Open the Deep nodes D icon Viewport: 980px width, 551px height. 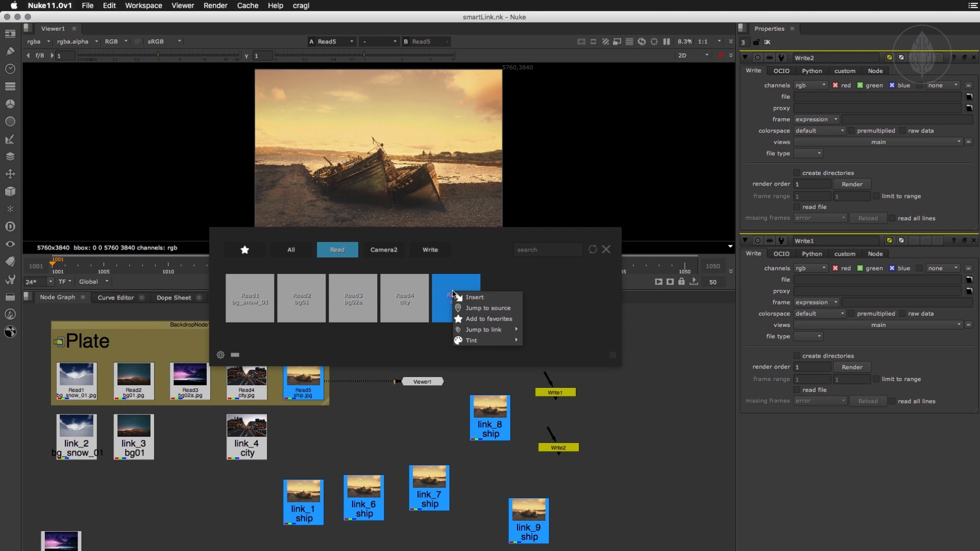(x=10, y=227)
